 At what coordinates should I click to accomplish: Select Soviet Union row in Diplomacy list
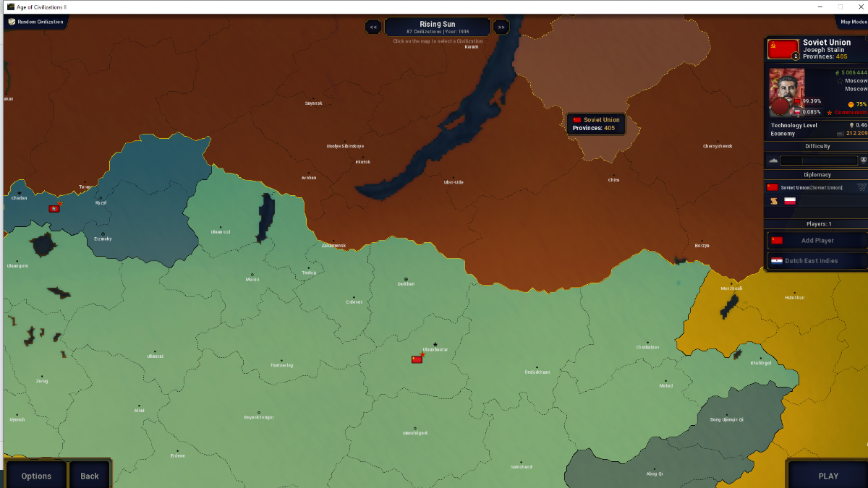coord(817,187)
